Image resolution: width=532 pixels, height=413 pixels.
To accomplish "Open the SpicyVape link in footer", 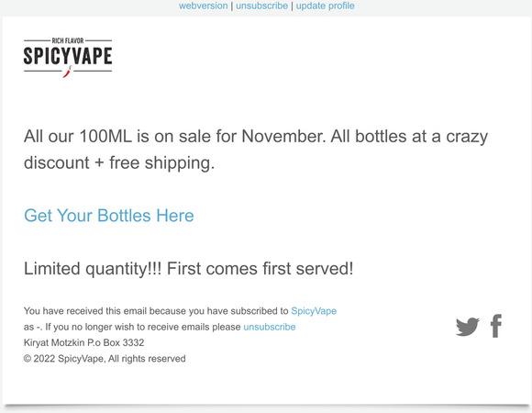I will pyautogui.click(x=314, y=311).
